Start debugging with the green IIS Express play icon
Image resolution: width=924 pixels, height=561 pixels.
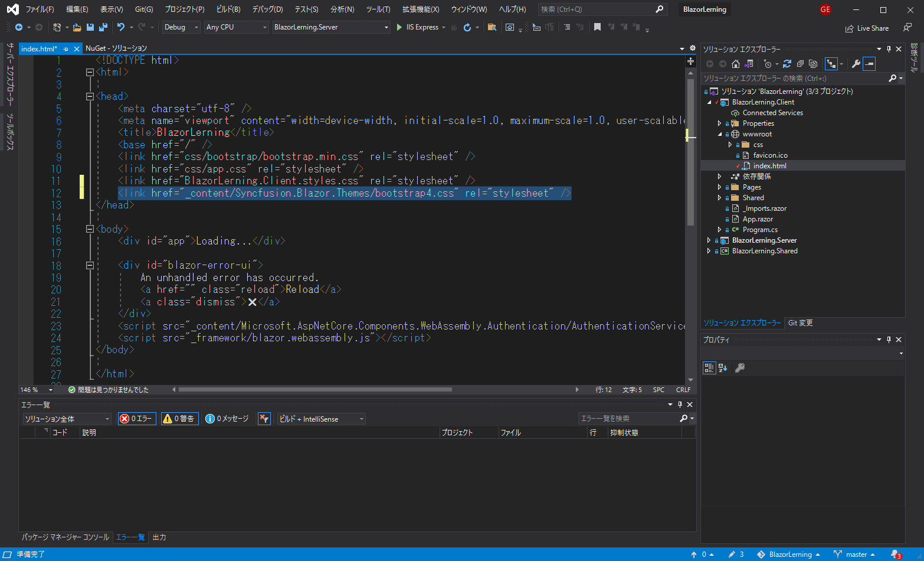click(399, 27)
